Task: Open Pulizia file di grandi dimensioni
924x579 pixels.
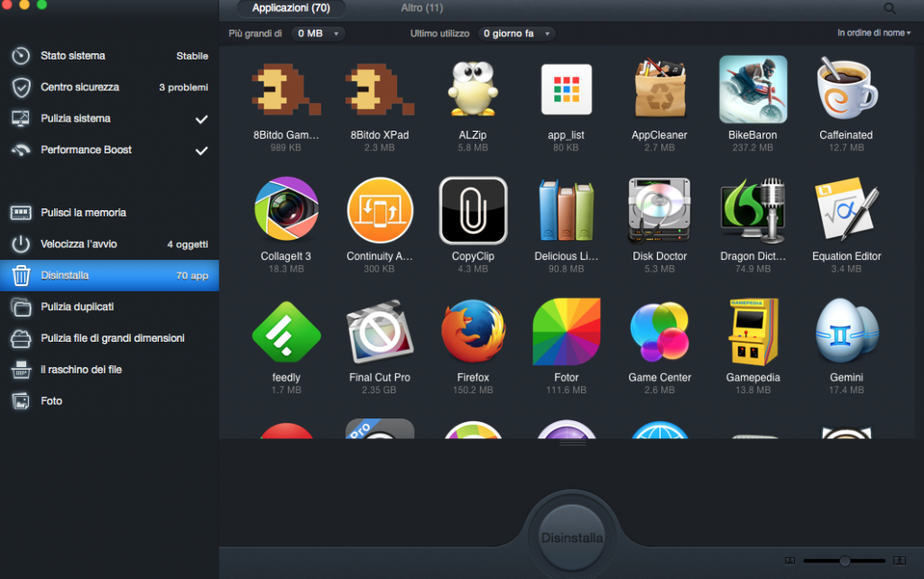Action: coord(109,338)
